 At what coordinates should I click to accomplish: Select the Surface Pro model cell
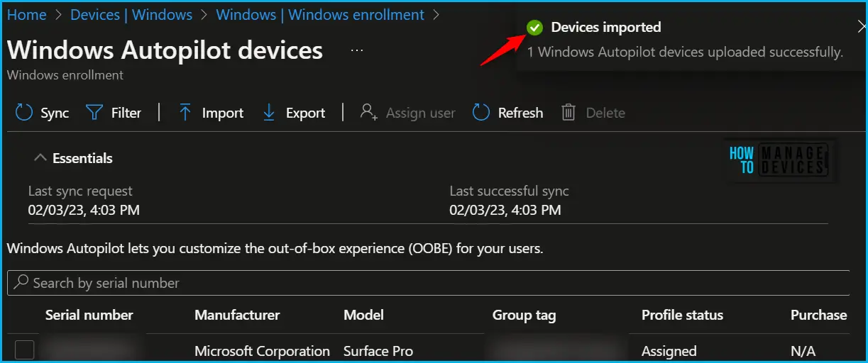[x=378, y=351]
